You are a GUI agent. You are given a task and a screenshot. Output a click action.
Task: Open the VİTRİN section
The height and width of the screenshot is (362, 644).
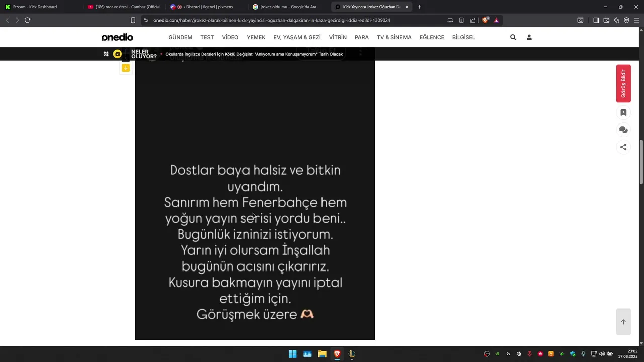point(338,37)
